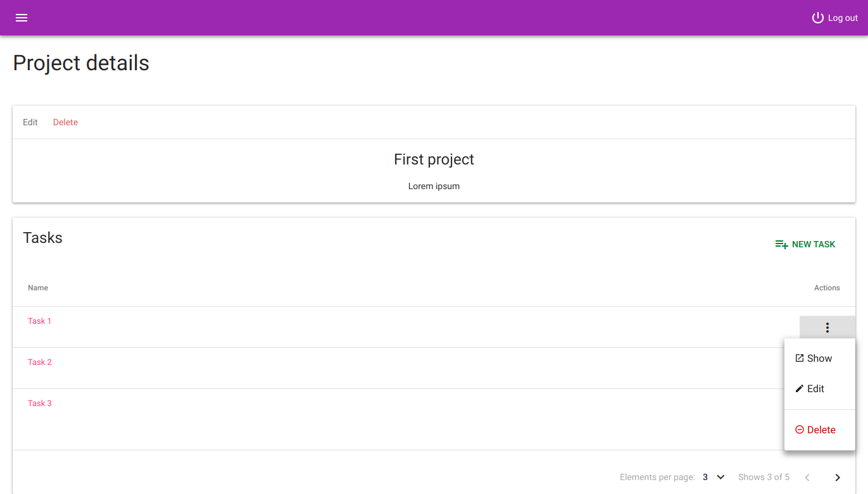Click the 'Project details' heading

pos(81,63)
